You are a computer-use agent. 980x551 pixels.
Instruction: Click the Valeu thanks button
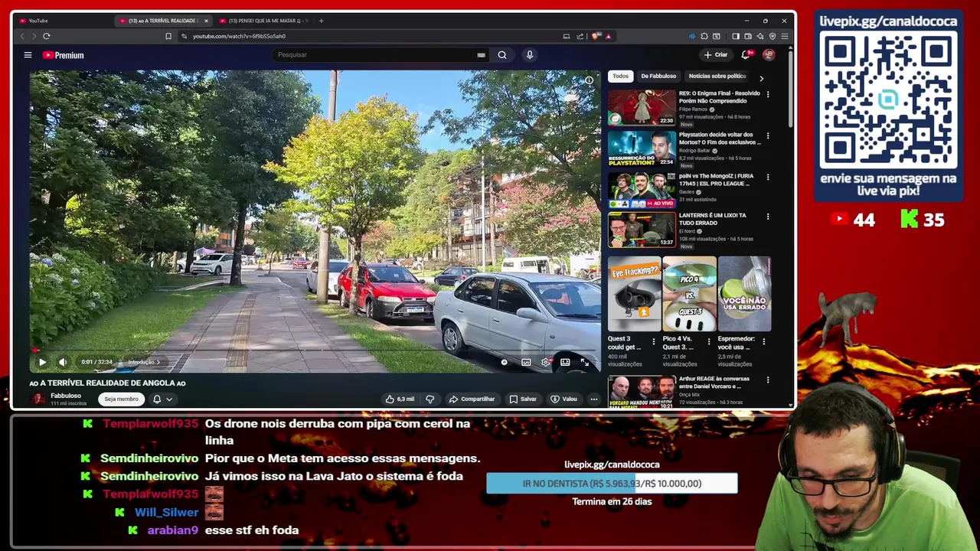click(564, 399)
